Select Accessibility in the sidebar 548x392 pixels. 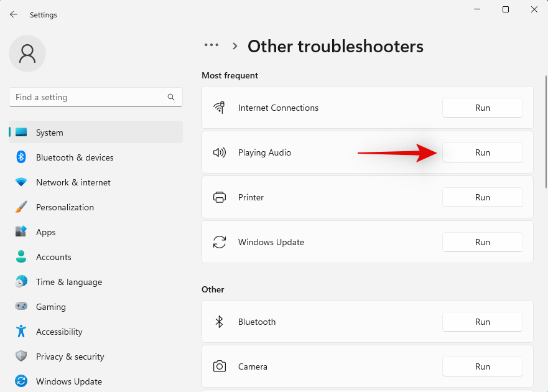96,332
